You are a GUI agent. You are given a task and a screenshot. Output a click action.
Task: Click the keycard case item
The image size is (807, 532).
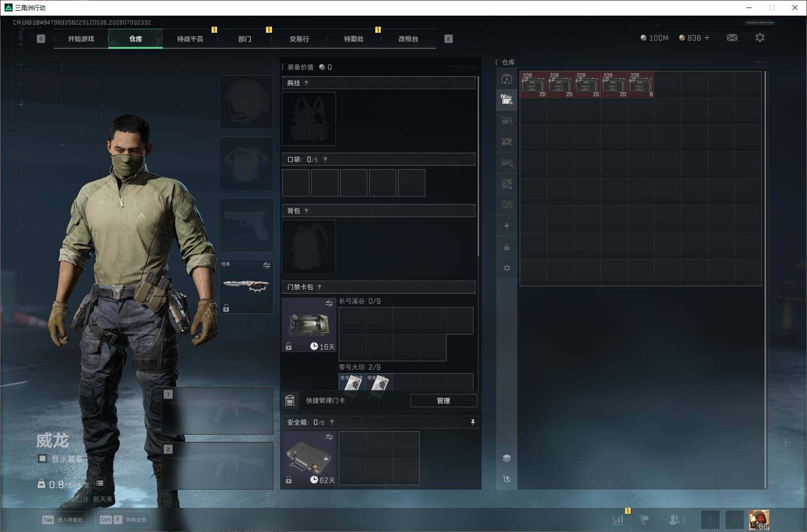pos(309,324)
